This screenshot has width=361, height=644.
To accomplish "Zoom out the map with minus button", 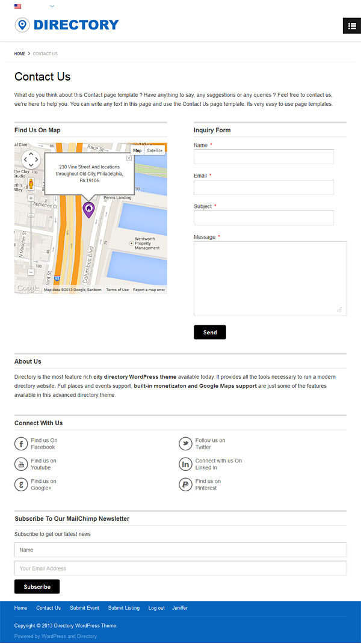I will [31, 272].
